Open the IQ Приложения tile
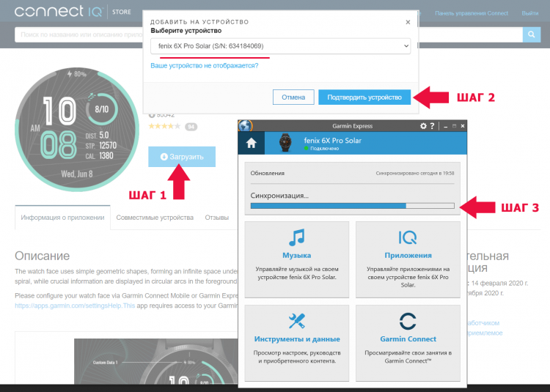550x392 pixels. click(x=408, y=259)
